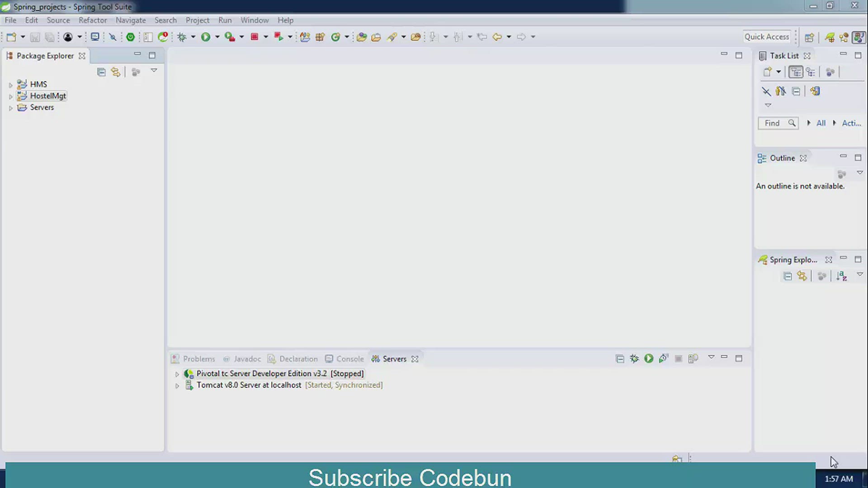Click the New wizard toolbar icon
This screenshot has height=488, width=868.
point(11,37)
